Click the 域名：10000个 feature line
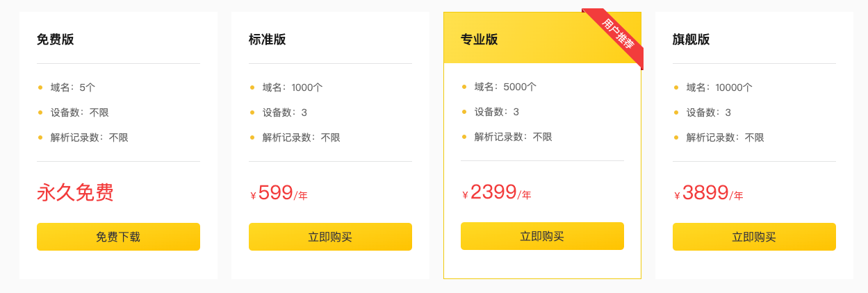This screenshot has height=293, width=868. point(719,87)
